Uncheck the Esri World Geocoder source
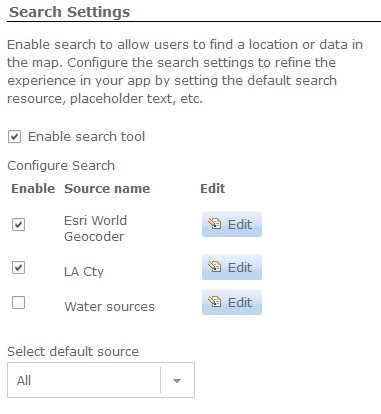This screenshot has width=381, height=414. tap(18, 224)
